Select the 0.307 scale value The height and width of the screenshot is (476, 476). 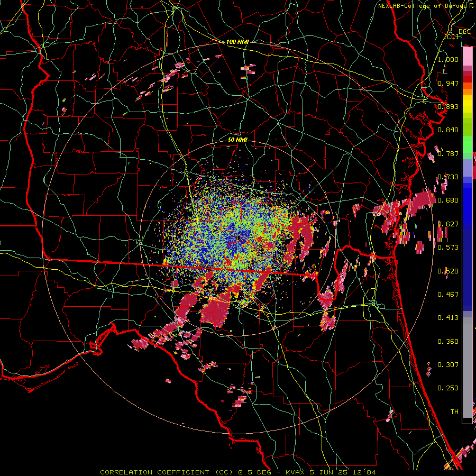point(448,365)
